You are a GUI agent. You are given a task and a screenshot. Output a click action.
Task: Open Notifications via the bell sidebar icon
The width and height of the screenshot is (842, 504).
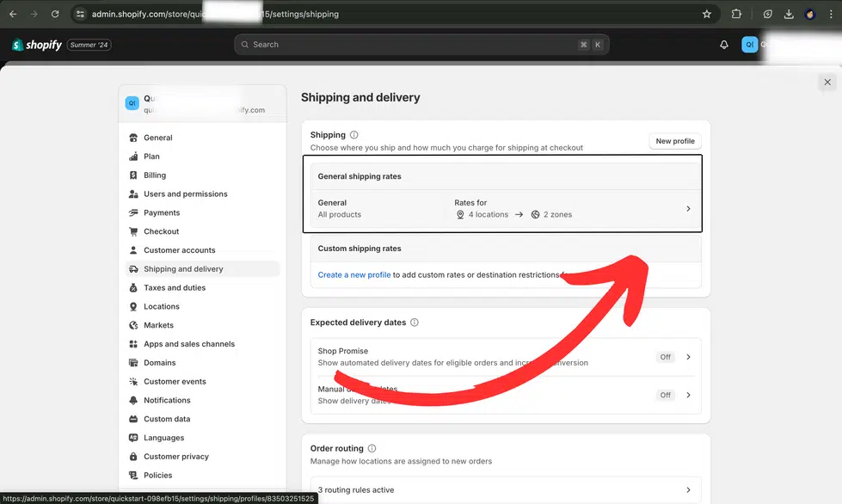click(x=134, y=400)
